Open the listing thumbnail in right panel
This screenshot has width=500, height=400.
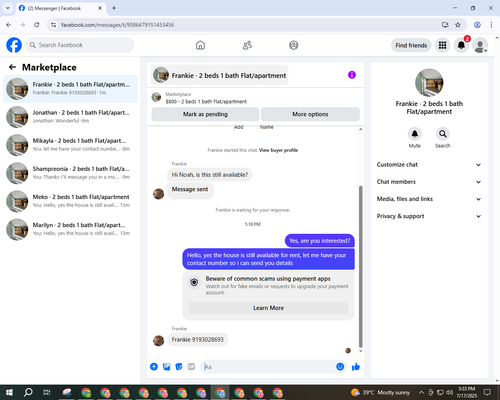(x=429, y=82)
